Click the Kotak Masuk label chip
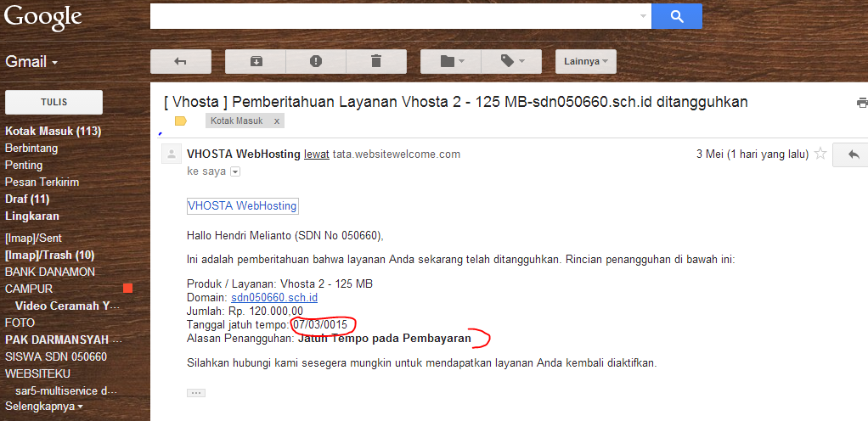The image size is (868, 421). tap(237, 121)
